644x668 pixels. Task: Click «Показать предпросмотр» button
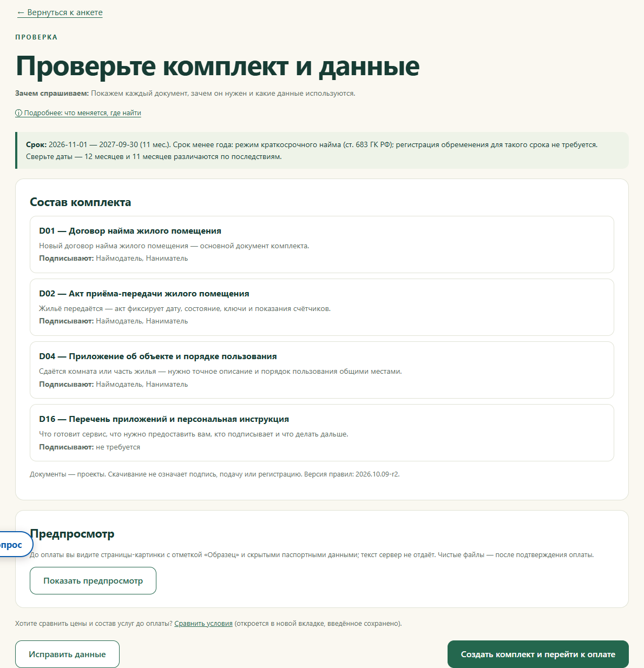(x=93, y=581)
